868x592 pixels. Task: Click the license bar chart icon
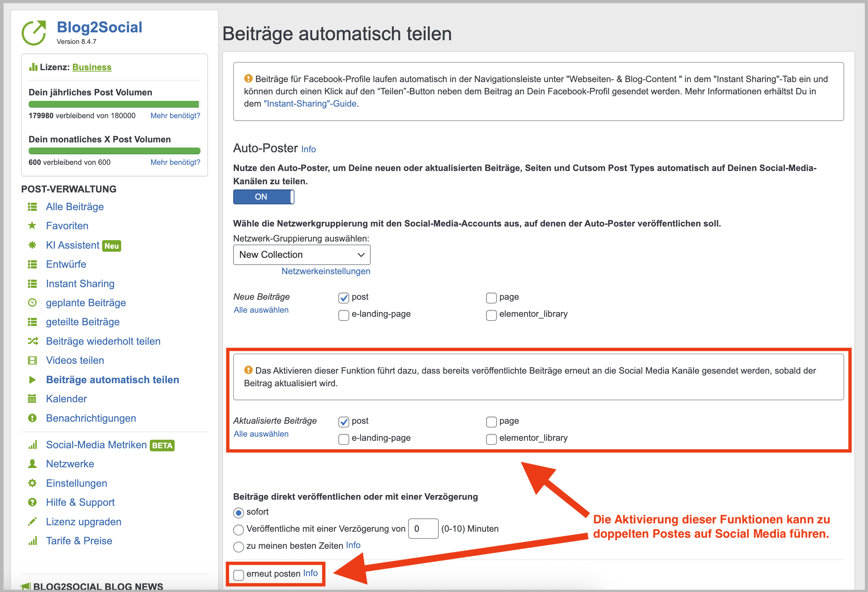(x=33, y=67)
